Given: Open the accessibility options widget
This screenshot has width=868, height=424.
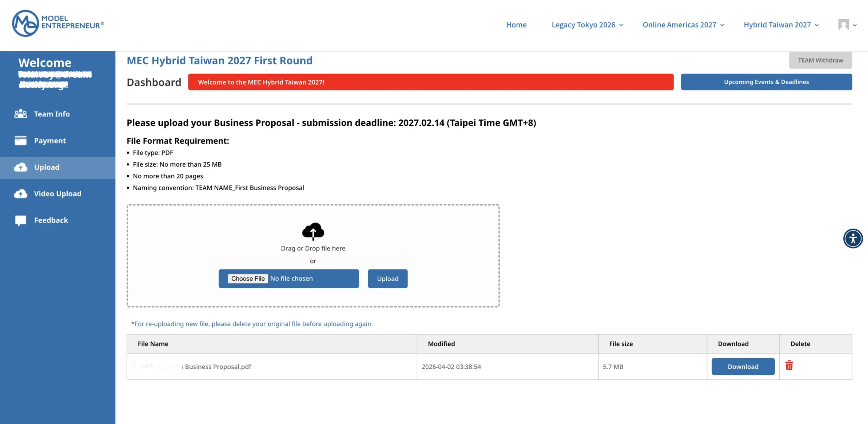Looking at the screenshot, I should click(x=853, y=238).
